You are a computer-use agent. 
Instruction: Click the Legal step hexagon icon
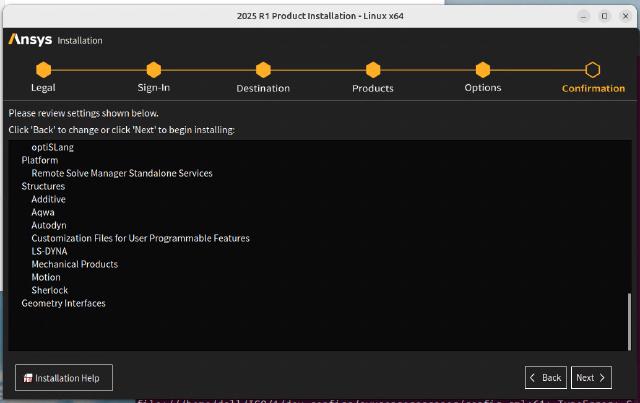click(x=43, y=70)
